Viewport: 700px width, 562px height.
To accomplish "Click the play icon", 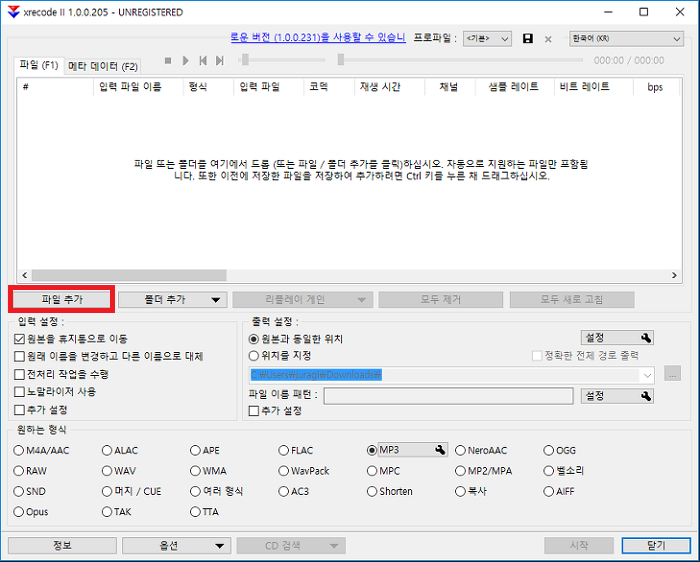I will 186,60.
